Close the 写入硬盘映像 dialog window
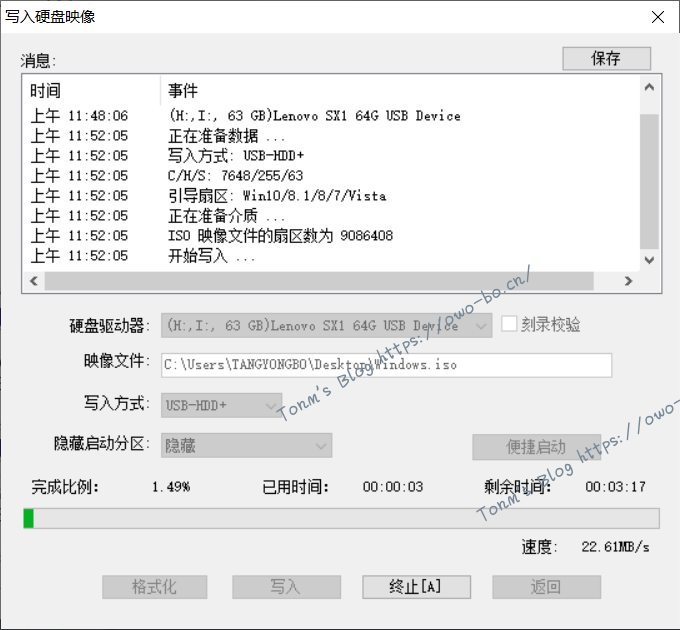 [657, 17]
